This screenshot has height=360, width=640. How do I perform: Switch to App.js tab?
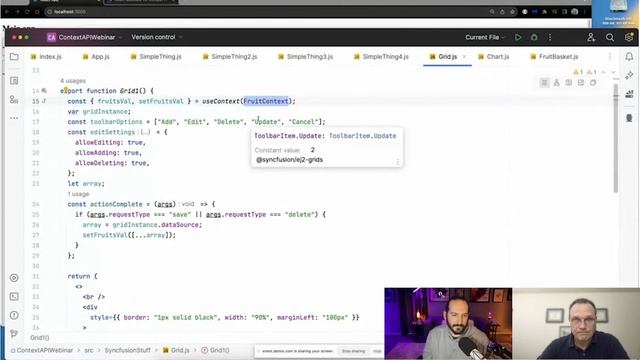[x=96, y=57]
